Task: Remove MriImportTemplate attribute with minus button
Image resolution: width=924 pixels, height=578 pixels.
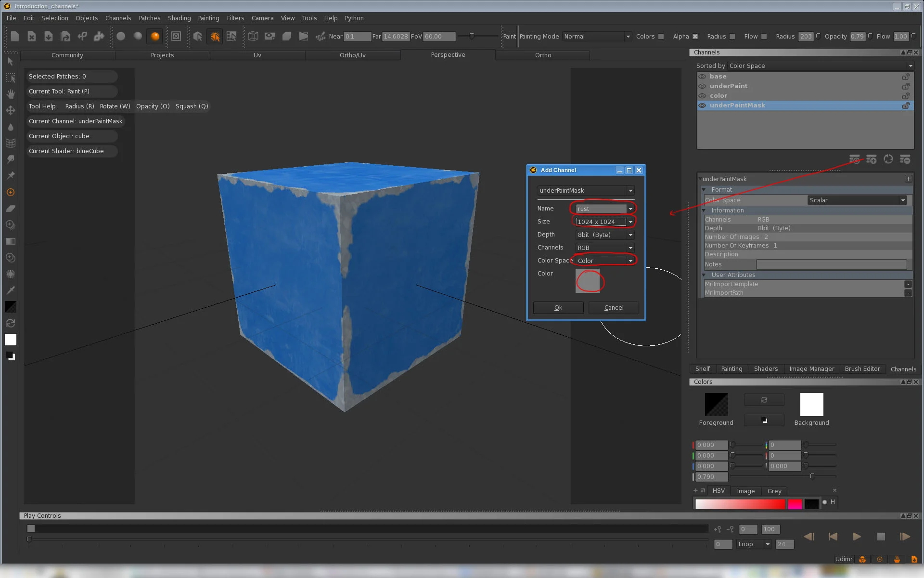Action: [908, 284]
